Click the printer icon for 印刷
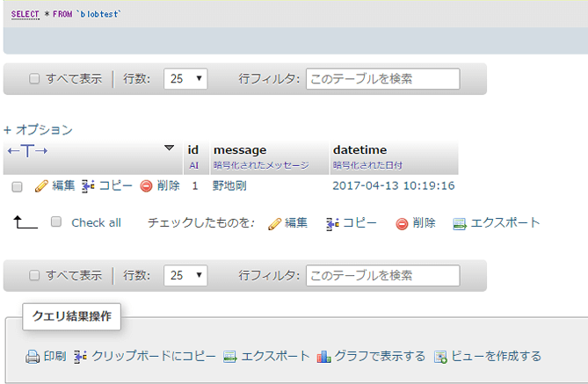 tap(33, 357)
